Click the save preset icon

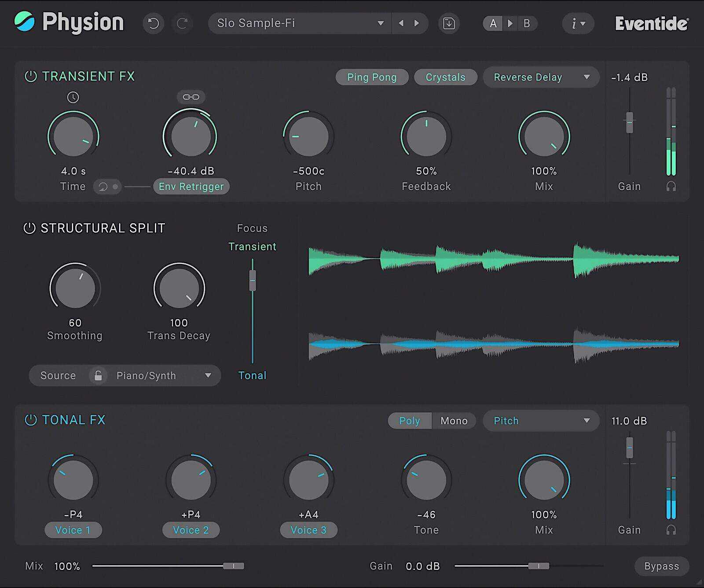449,23
